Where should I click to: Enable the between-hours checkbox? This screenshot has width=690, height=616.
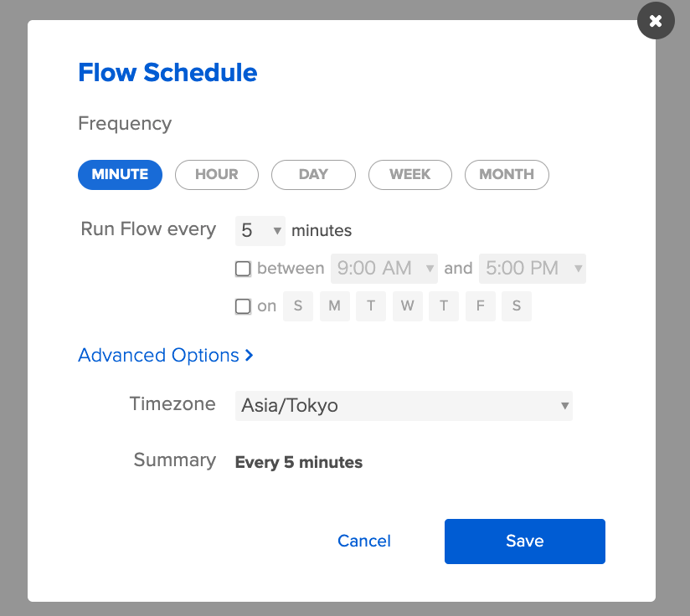[x=243, y=269]
